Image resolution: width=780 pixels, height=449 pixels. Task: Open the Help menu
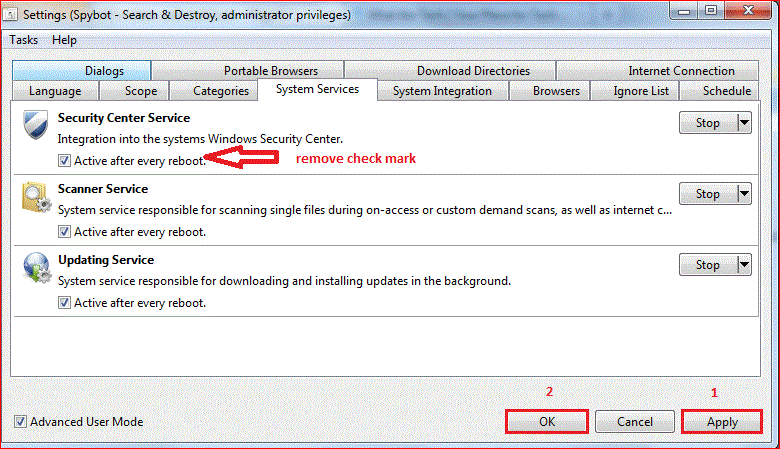point(64,40)
